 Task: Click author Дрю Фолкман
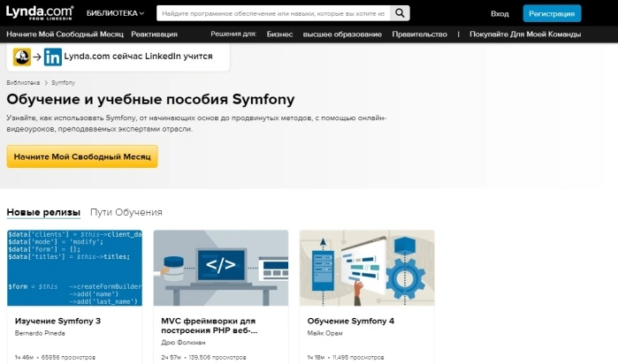pyautogui.click(x=183, y=343)
